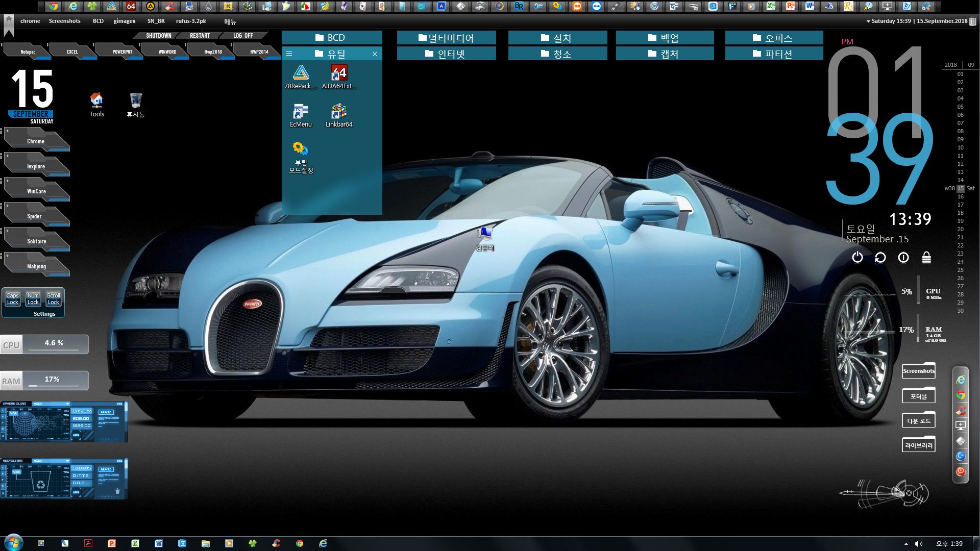The height and width of the screenshot is (551, 980).
Task: Launch TeamViewer from the top launcher bar
Action: (x=597, y=7)
